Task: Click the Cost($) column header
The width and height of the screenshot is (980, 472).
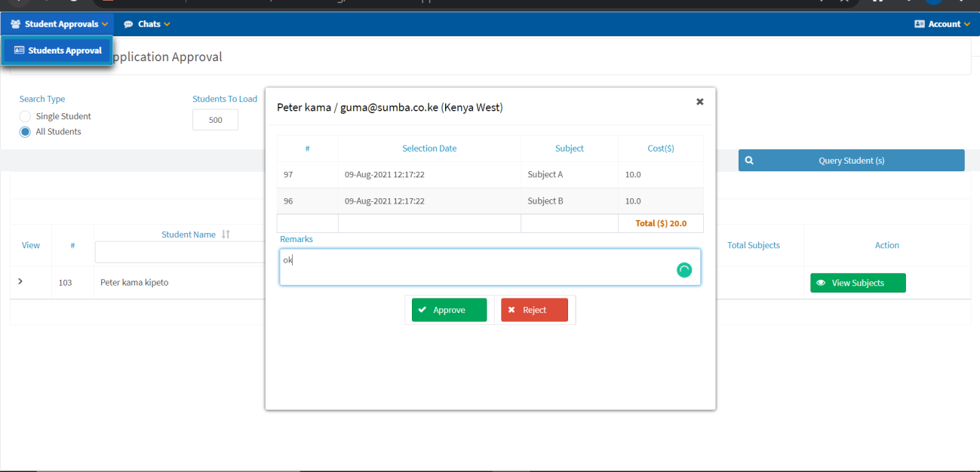Action: tap(660, 149)
